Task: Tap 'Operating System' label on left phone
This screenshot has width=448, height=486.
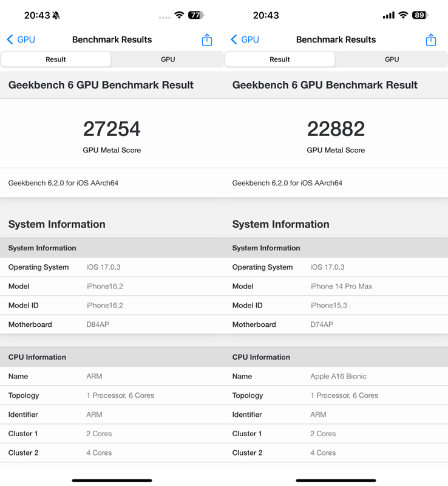Action: tap(38, 267)
